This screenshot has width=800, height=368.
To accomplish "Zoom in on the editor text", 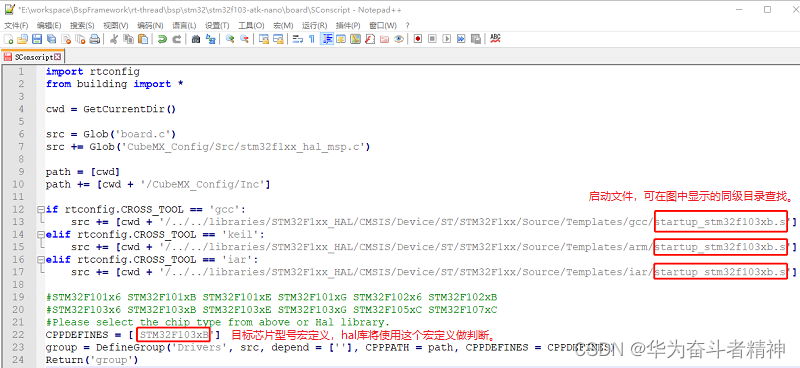I will [x=230, y=39].
